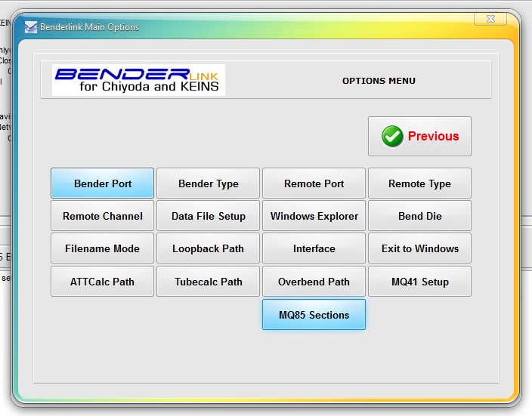Viewport: 532px width, 416px height.
Task: Open Filename Mode settings
Action: (x=103, y=248)
